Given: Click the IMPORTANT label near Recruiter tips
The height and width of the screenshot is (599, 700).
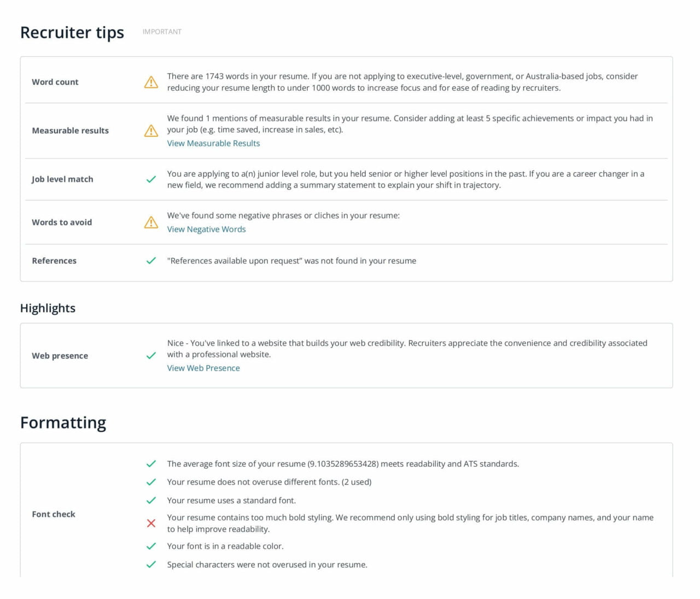Looking at the screenshot, I should 162,32.
